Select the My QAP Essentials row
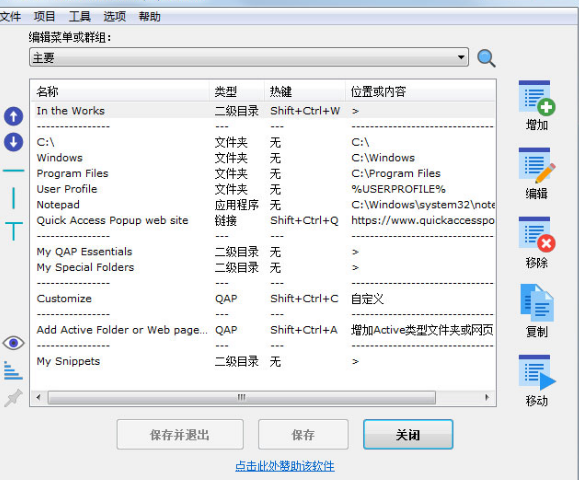Screen dimensions: 579x480 pyautogui.click(x=262, y=252)
